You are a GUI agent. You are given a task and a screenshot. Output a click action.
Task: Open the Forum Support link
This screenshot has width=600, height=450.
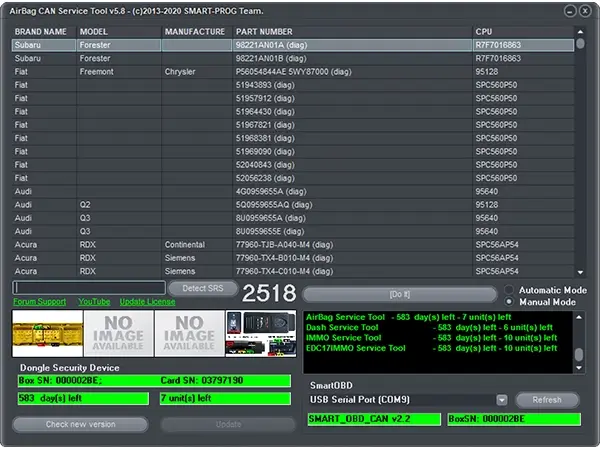(x=40, y=301)
